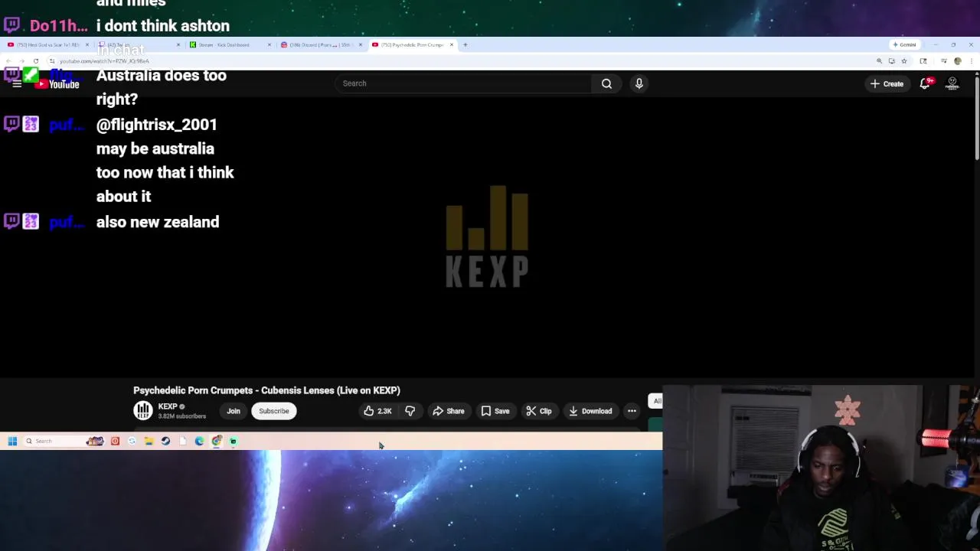Open the YouTube hamburger guide menu
The image size is (980, 551).
[x=16, y=83]
